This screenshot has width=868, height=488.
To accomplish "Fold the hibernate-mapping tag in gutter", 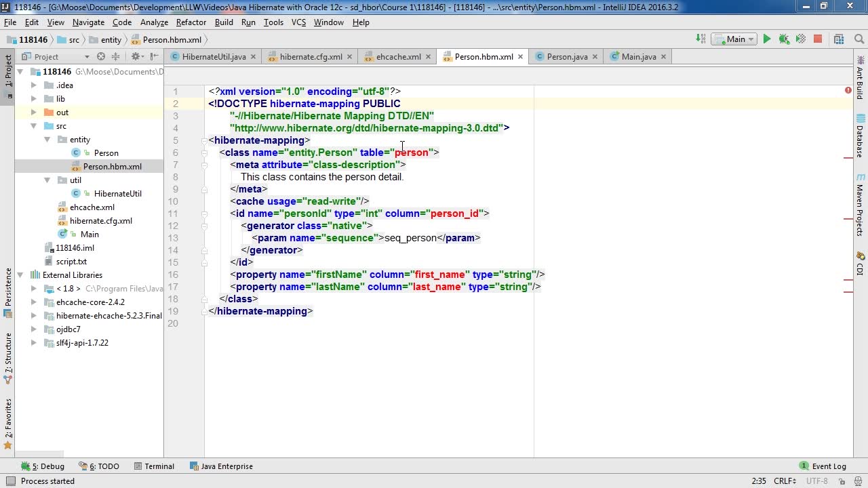I will tap(203, 140).
